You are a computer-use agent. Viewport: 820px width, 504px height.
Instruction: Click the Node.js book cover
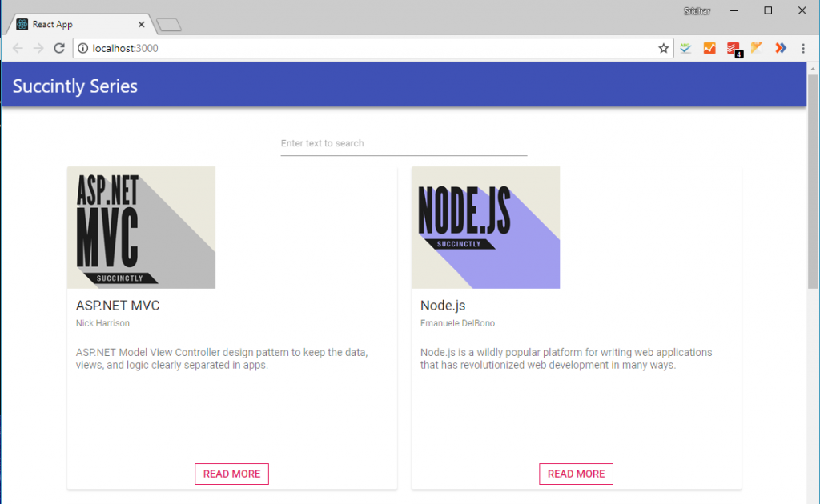pos(485,228)
